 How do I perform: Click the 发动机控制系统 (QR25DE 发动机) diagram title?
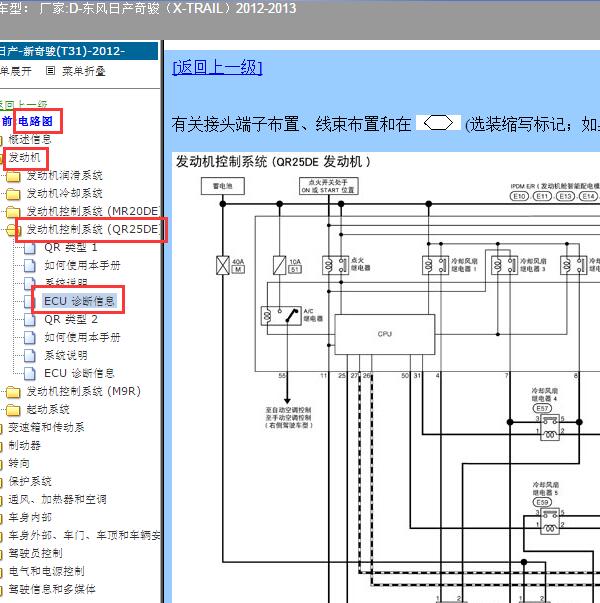pos(273,162)
